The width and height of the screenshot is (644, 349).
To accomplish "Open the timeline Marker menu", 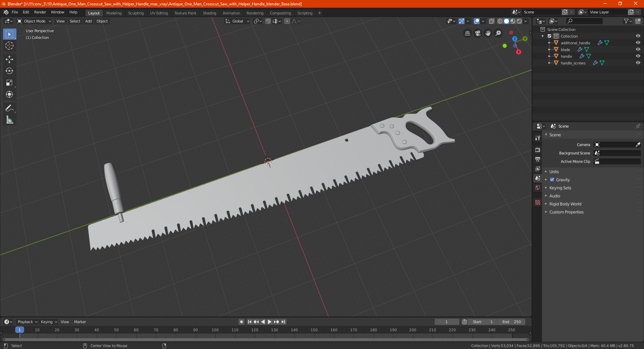I will 80,322.
